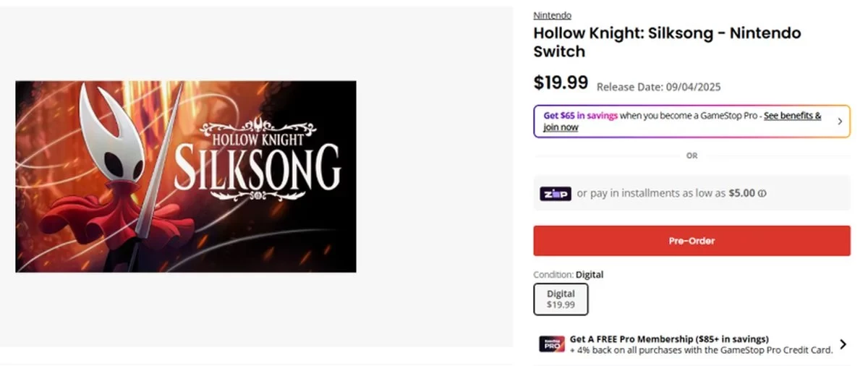
Task: Click the "Get $65 in savings" text
Action: pyautogui.click(x=579, y=116)
